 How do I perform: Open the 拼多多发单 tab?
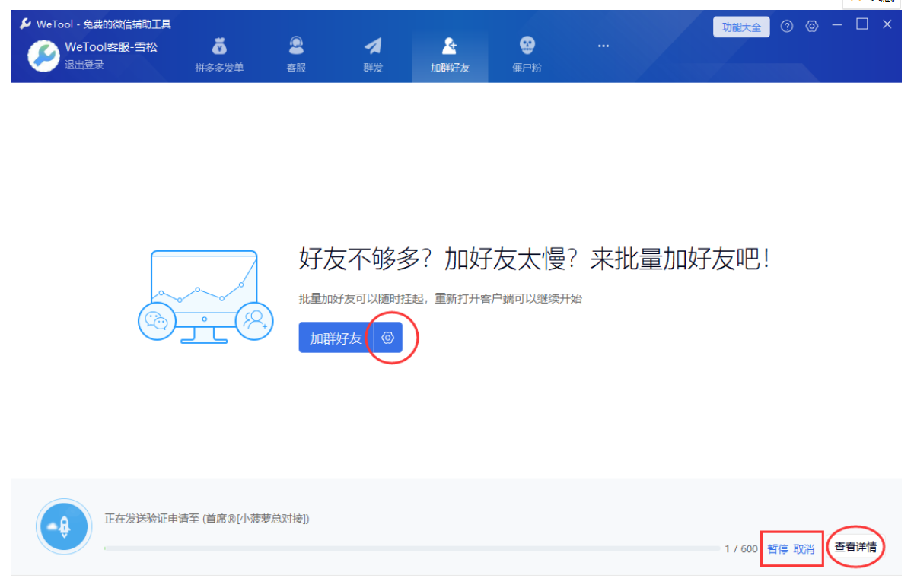click(219, 56)
